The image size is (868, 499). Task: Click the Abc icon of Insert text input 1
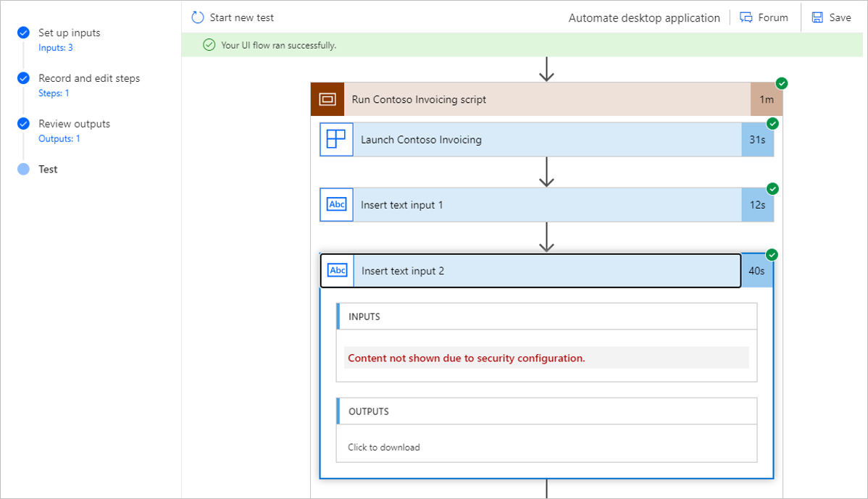click(337, 205)
